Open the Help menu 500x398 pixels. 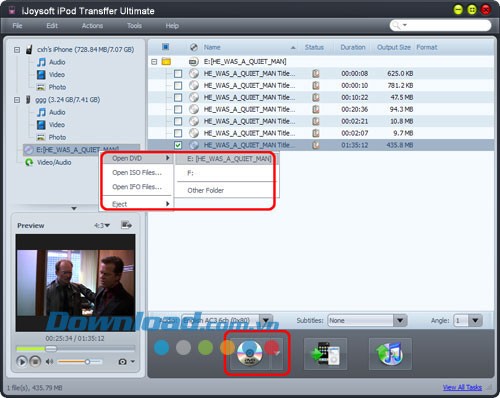(x=172, y=26)
